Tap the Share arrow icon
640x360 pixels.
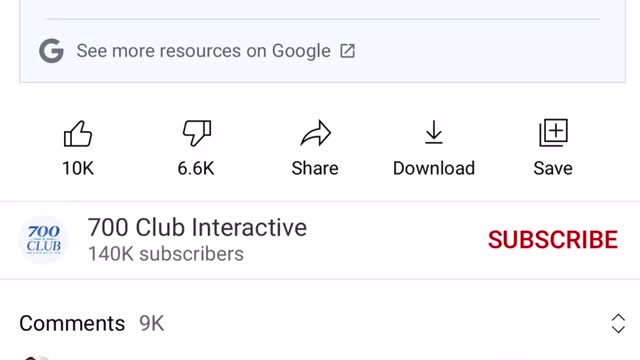tap(316, 133)
